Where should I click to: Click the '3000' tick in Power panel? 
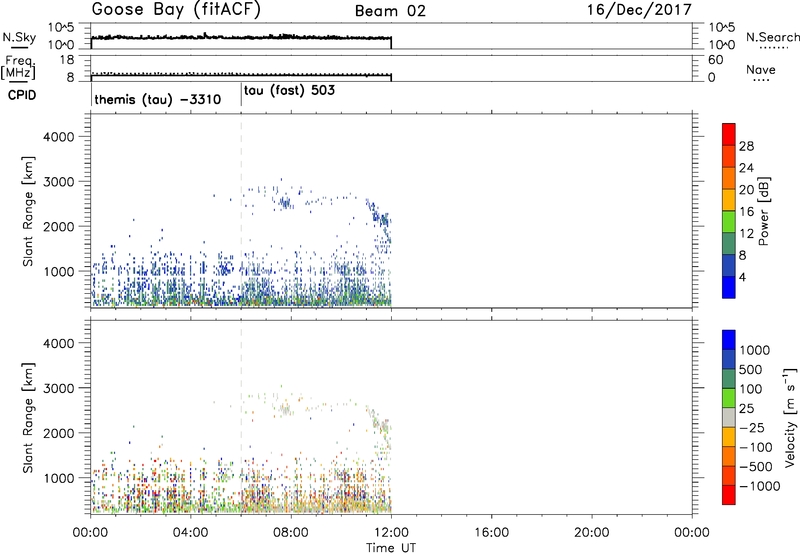pos(58,182)
